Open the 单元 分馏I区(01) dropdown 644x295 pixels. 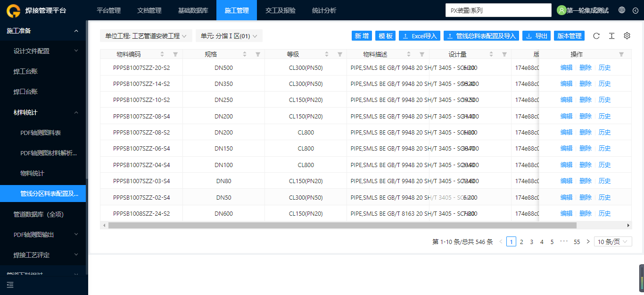229,36
